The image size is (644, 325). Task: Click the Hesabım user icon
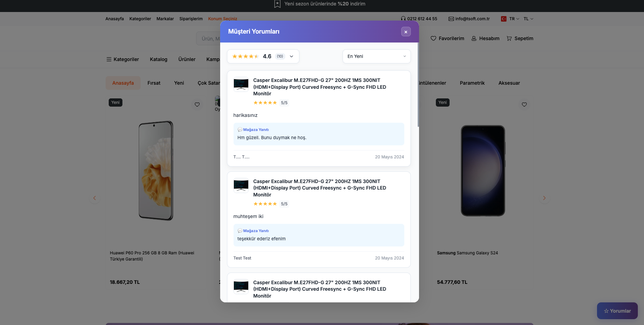click(474, 38)
